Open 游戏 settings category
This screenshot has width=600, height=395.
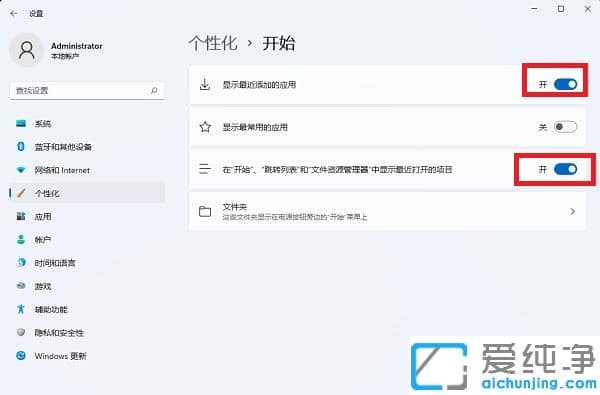click(x=87, y=286)
